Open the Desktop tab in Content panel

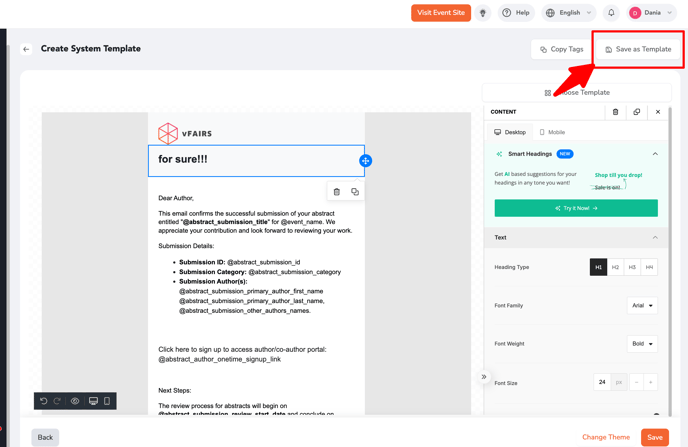point(510,132)
